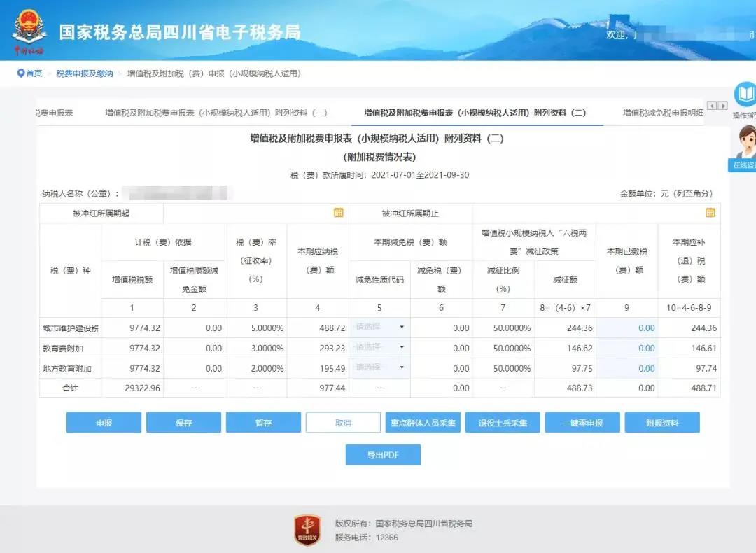Click the 重点群体人员采集 button

coord(423,423)
